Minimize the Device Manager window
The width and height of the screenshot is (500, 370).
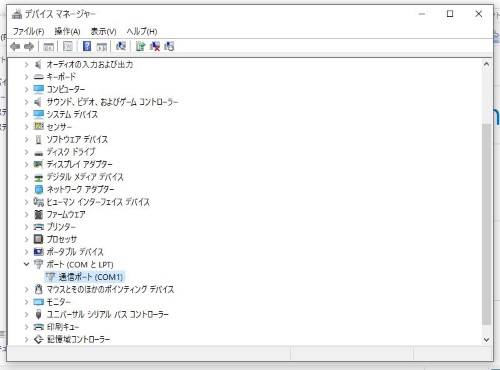(x=422, y=14)
